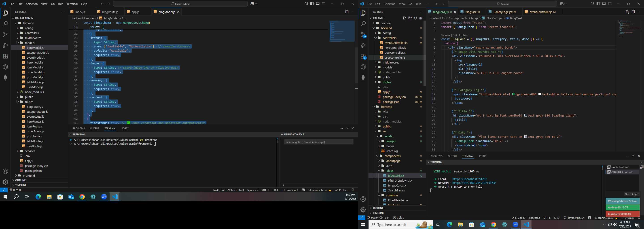Maximize the terminal panel in kalam admin window
The width and height of the screenshot is (644, 229).
(x=347, y=128)
